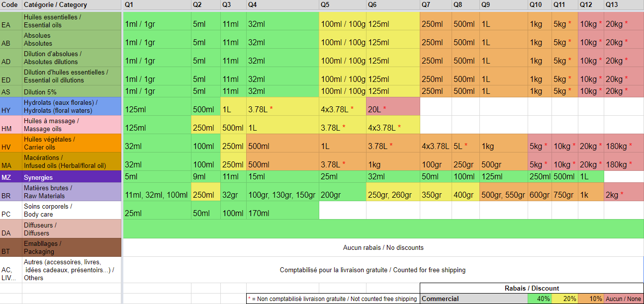Select the Q13 column header
The width and height of the screenshot is (644, 304).
pyautogui.click(x=624, y=5)
